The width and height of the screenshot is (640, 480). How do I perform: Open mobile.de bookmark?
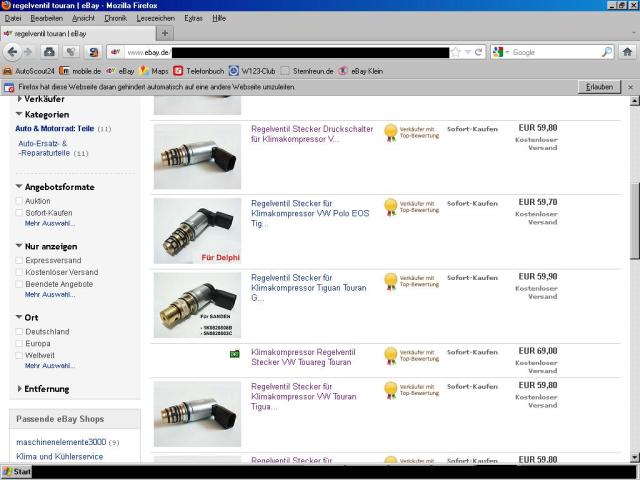pyautogui.click(x=80, y=71)
